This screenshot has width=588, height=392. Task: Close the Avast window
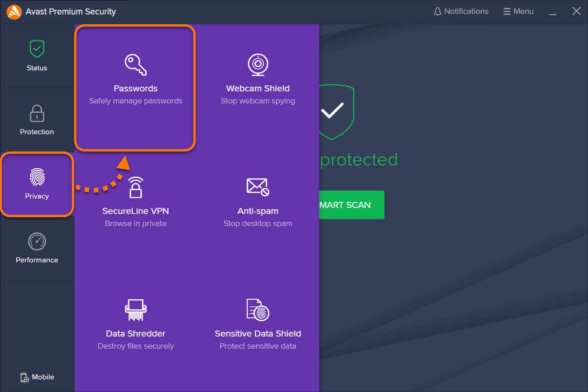click(577, 12)
